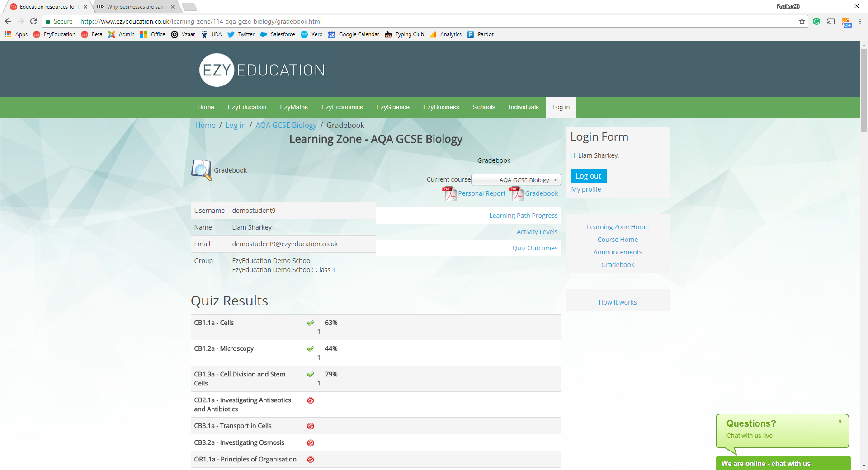
Task: Click the red status icon for CB3.1a Transport
Action: click(x=311, y=426)
